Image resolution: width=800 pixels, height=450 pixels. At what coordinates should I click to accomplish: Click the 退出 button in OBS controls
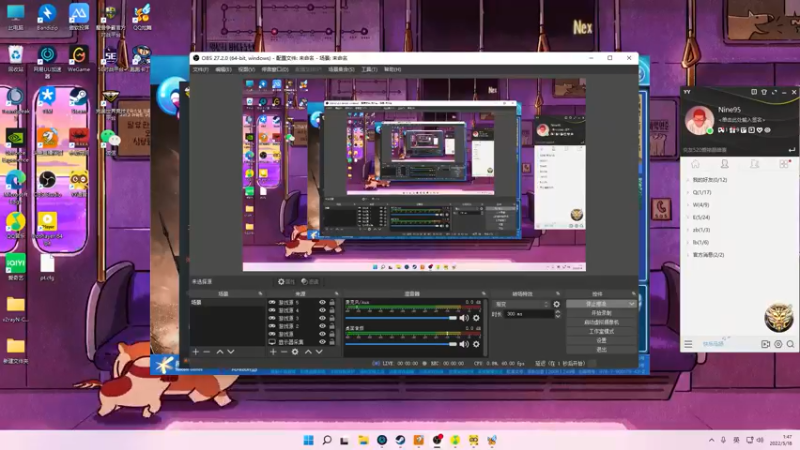tap(601, 349)
